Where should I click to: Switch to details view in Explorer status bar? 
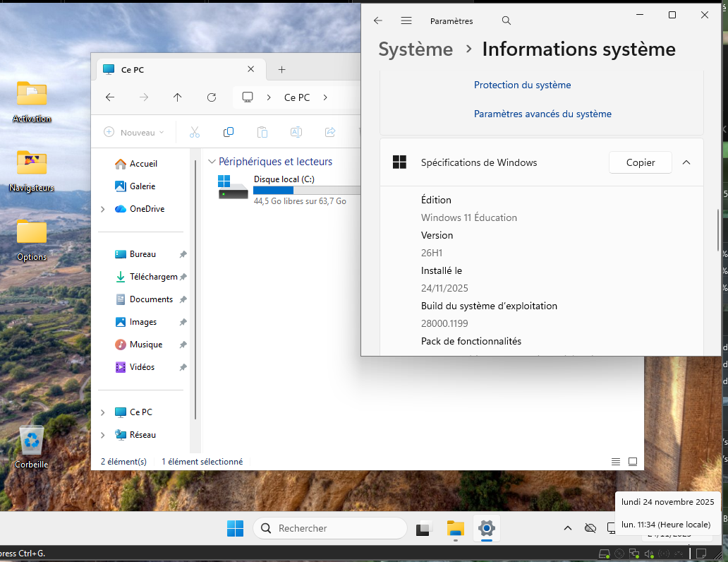click(616, 462)
